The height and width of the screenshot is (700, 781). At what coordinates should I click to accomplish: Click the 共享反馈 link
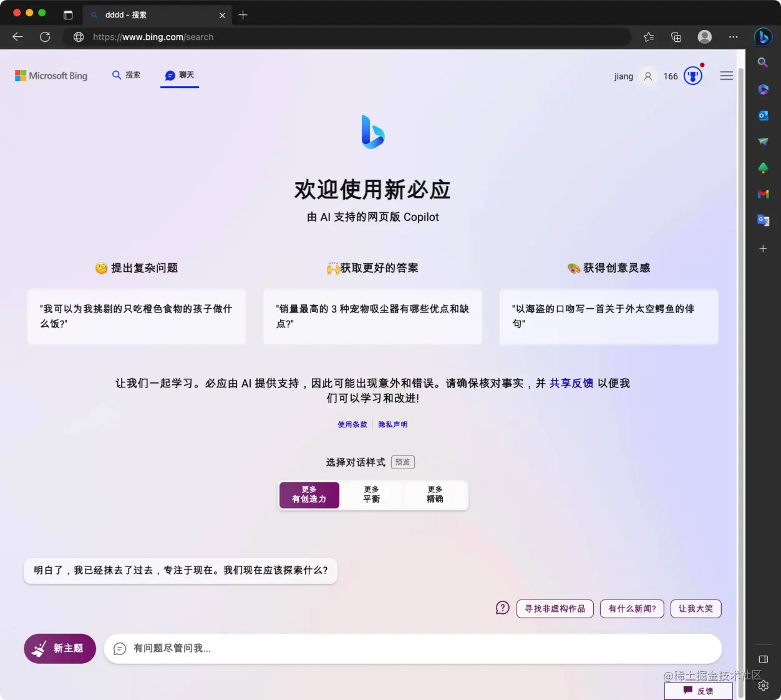coord(571,383)
